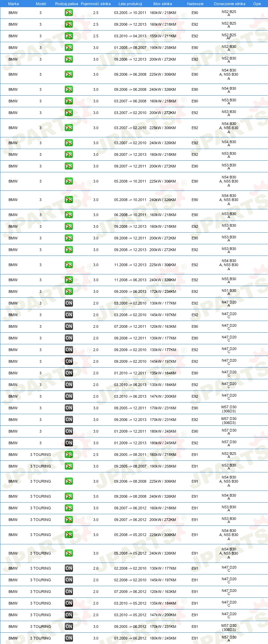Click the date cell 03.2010 -> 04.2013

pos(130,36)
